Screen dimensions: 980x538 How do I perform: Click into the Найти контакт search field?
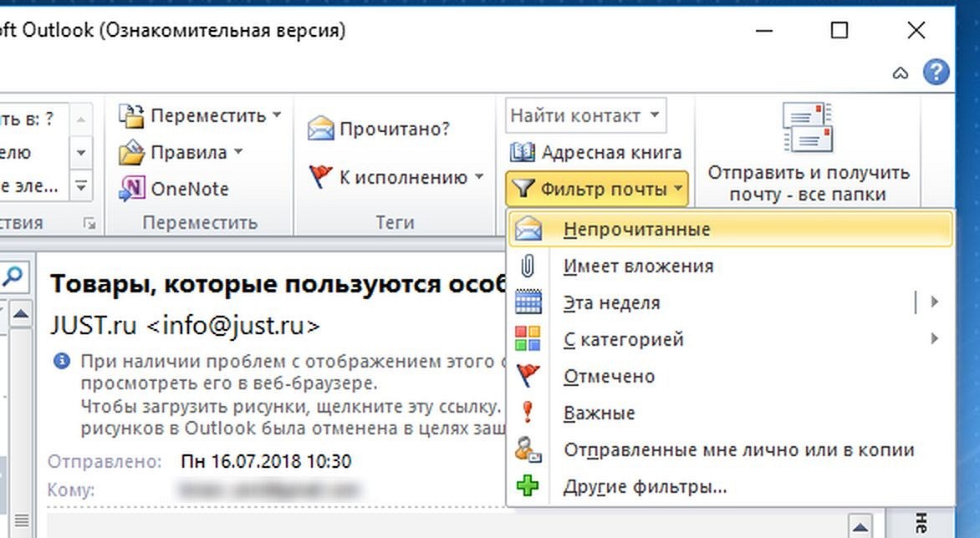pyautogui.click(x=585, y=115)
